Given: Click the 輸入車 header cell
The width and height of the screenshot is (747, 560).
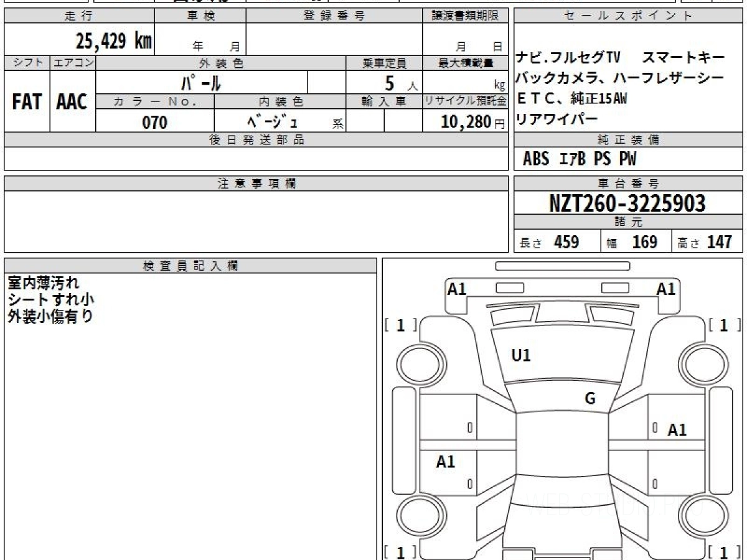Looking at the screenshot, I should coord(384,101).
